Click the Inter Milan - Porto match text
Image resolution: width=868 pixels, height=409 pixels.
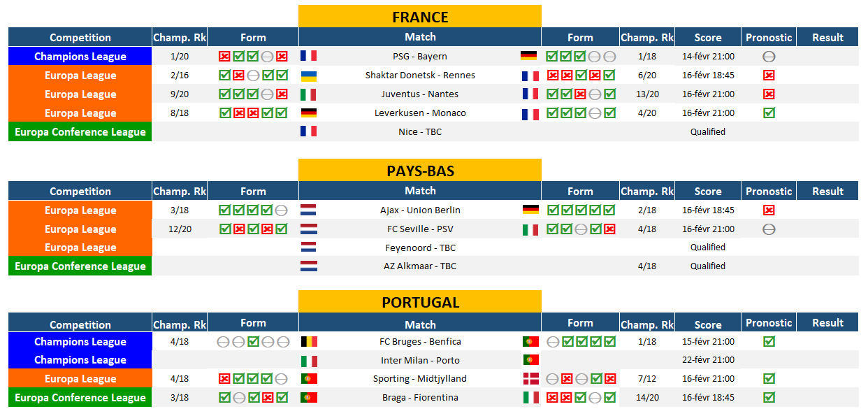[420, 361]
